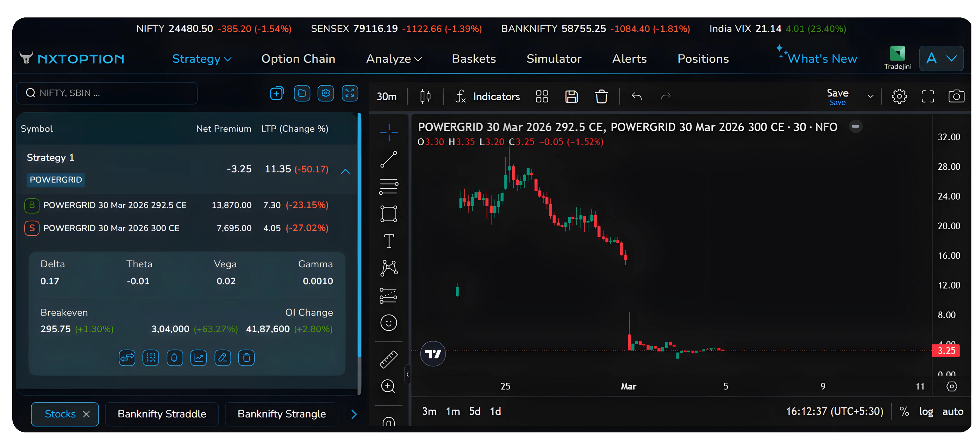
Task: Toggle logarithmic scale on the chart
Action: coord(926,411)
